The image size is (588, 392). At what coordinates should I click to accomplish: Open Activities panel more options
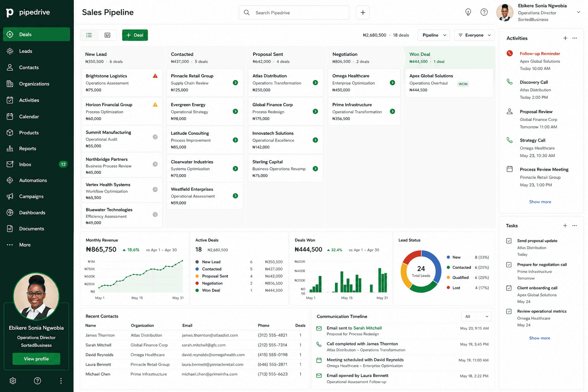pos(575,38)
